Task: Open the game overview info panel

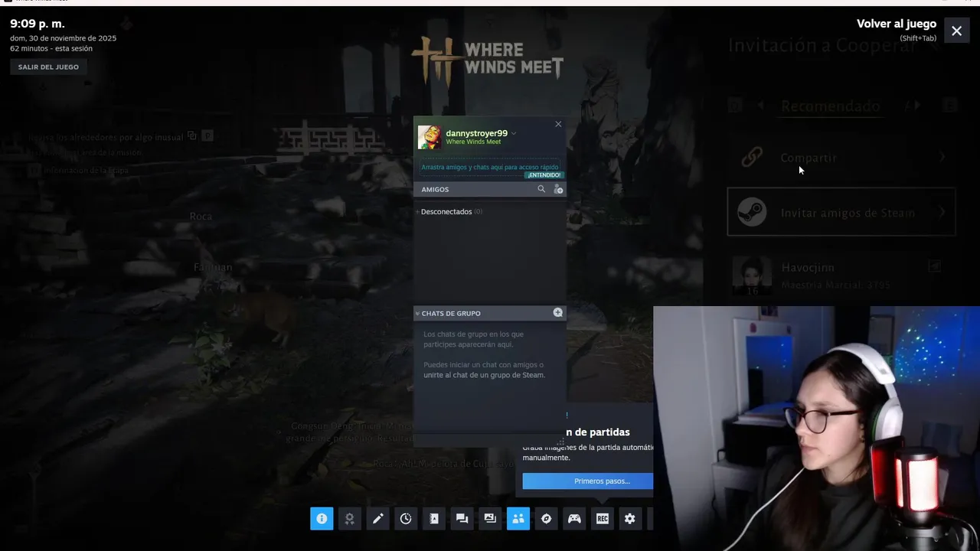Action: (322, 518)
